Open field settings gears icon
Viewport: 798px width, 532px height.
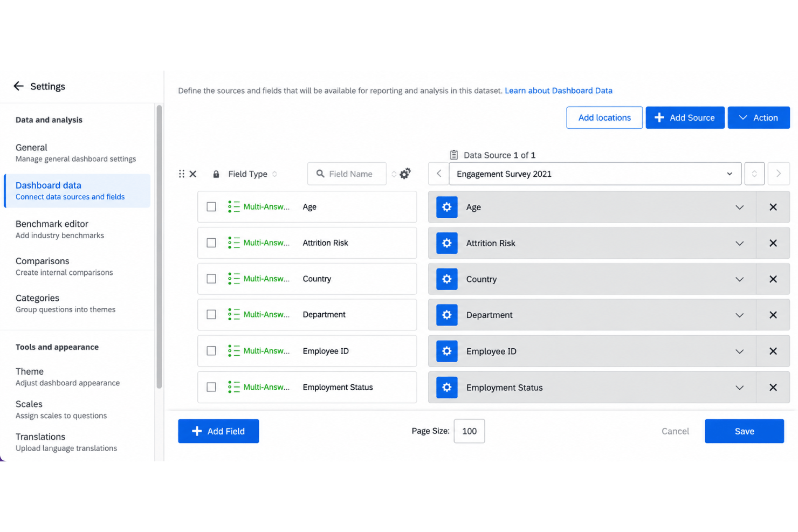(x=405, y=173)
